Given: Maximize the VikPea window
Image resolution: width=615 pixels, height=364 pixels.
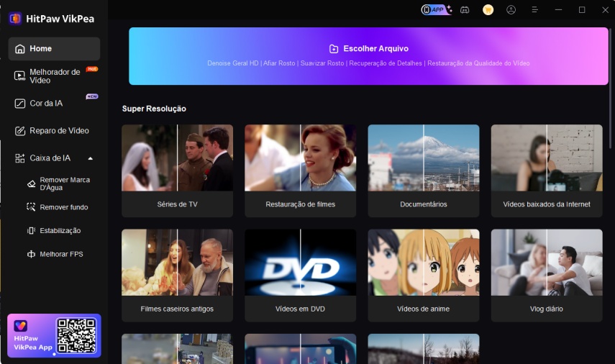Looking at the screenshot, I should [582, 10].
